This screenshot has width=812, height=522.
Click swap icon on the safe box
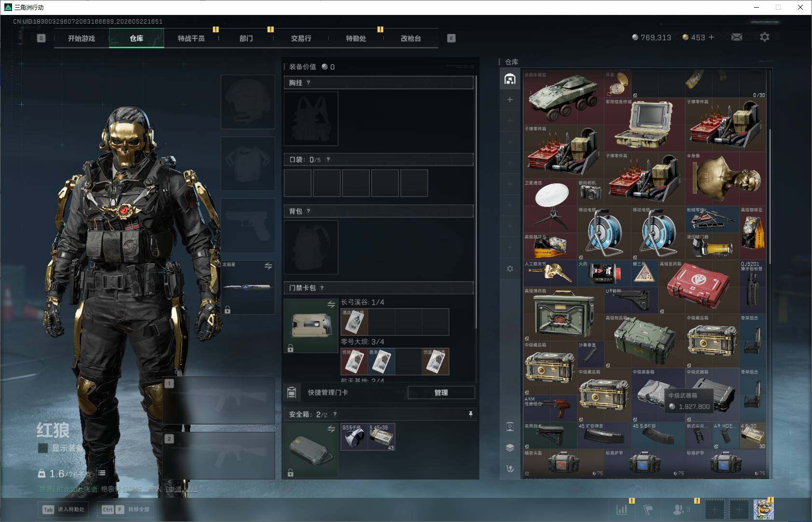click(x=331, y=429)
